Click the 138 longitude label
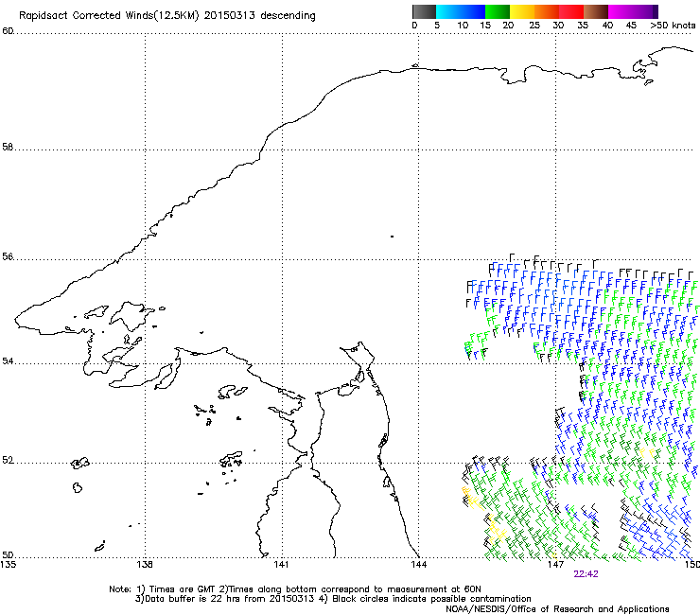Viewport: 700px width, 615px height. pyautogui.click(x=145, y=565)
